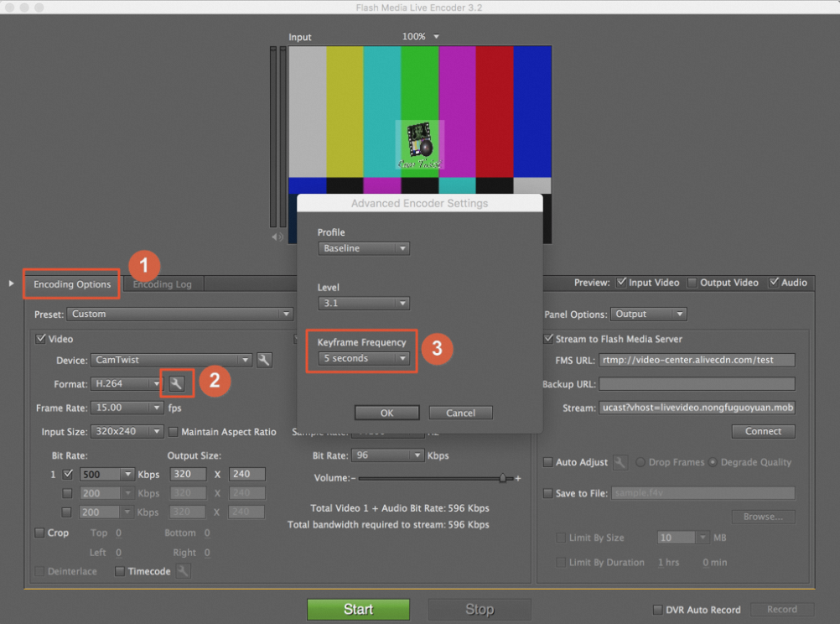Click the Record button
The height and width of the screenshot is (624, 840).
[782, 610]
